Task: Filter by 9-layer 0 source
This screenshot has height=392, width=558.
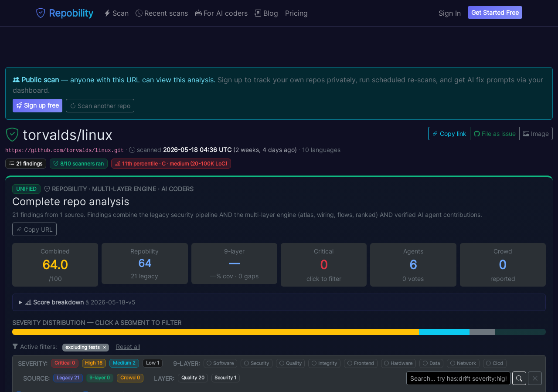Action: (x=100, y=378)
